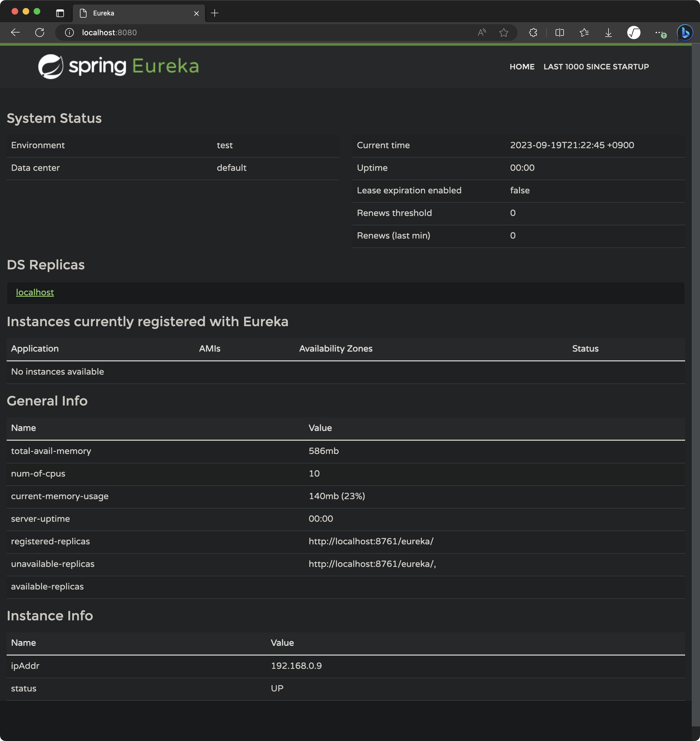The width and height of the screenshot is (700, 741).
Task: Click the 'available-replicas' row label
Action: [x=47, y=586]
